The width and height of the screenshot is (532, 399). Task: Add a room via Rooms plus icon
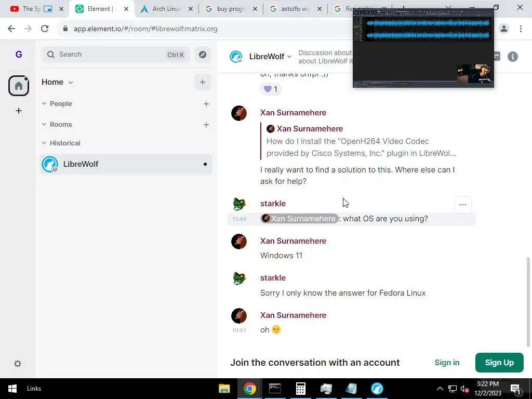tap(206, 125)
